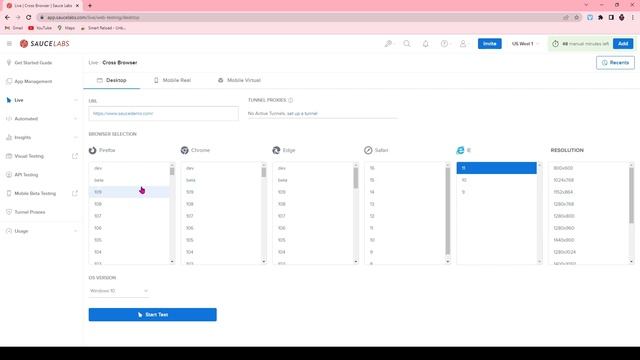Go back with the browser back arrow
Screen dimensions: 640x360
tap(7, 18)
